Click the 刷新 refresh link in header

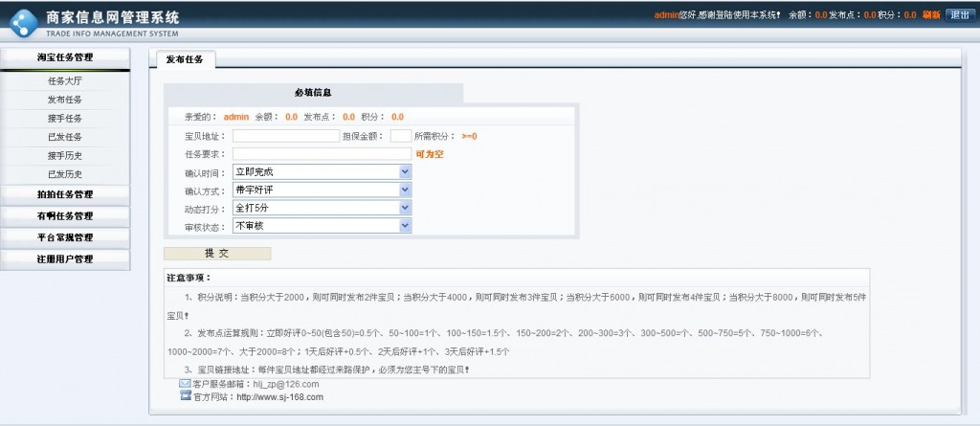[931, 15]
